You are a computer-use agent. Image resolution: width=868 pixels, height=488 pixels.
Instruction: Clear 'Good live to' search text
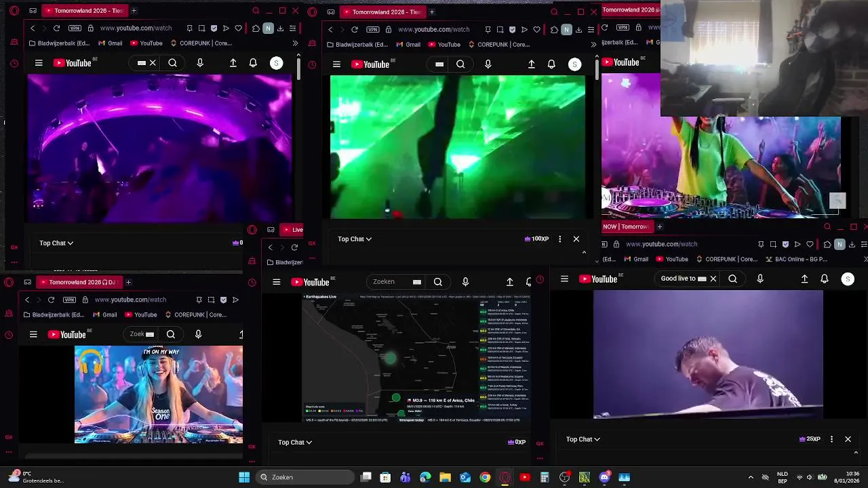pyautogui.click(x=713, y=279)
